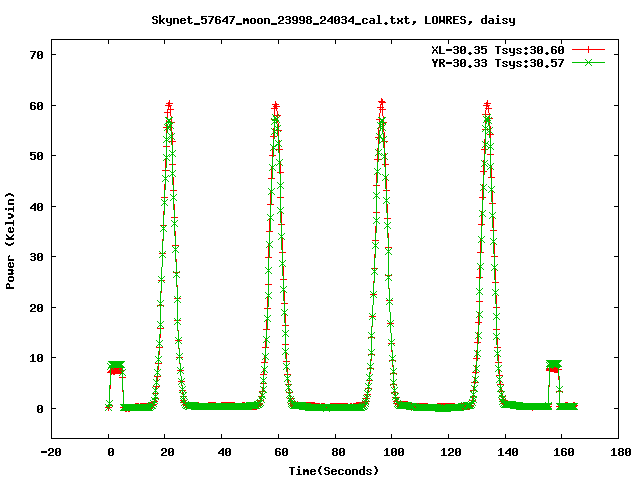Click y-axis tick label 30

point(36,257)
